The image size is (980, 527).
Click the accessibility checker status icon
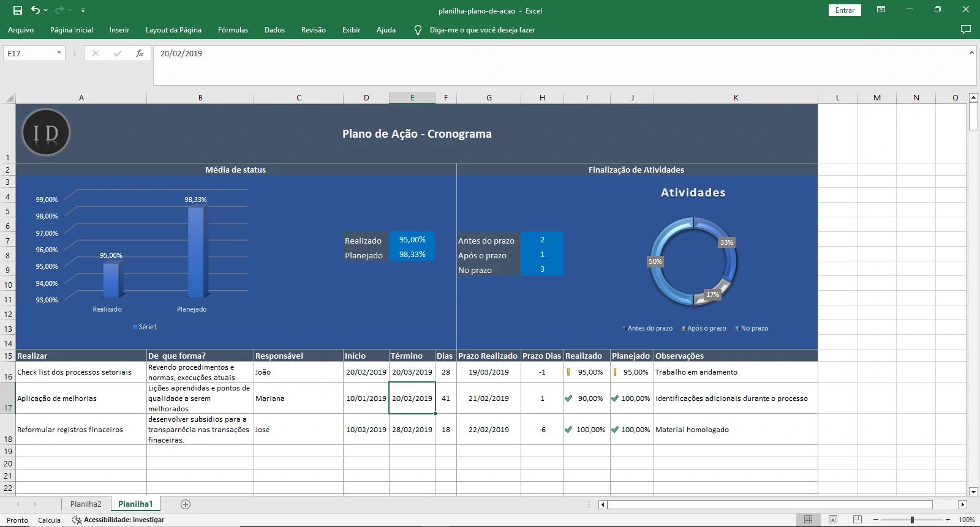pyautogui.click(x=77, y=520)
